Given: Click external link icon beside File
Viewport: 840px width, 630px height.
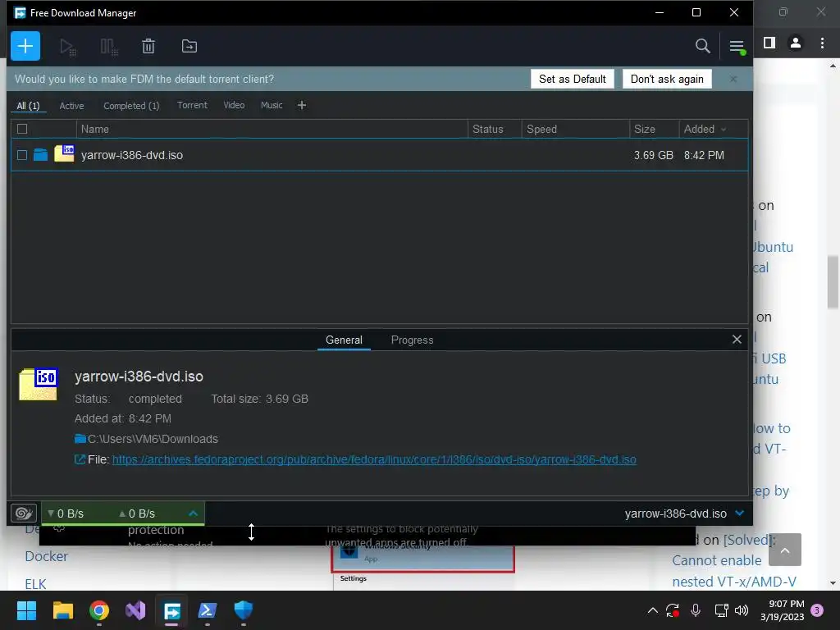Looking at the screenshot, I should click(x=80, y=459).
